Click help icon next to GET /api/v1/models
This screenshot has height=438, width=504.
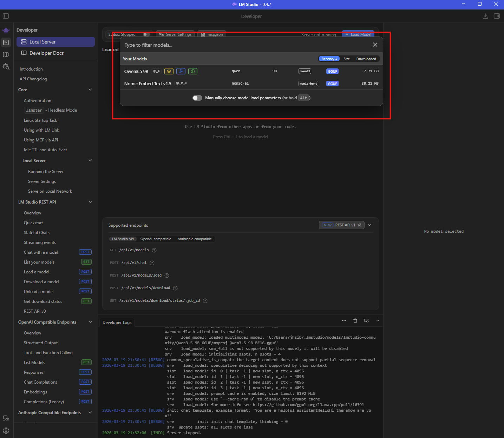154,250
